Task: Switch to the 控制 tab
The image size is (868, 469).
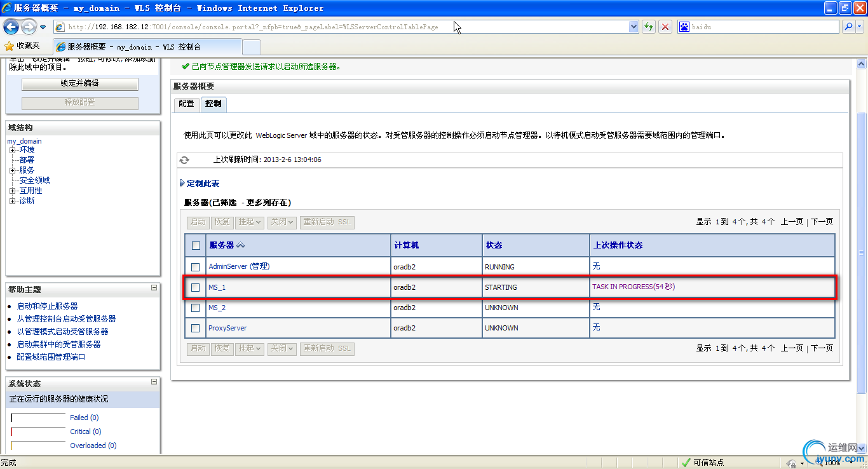Action: (214, 104)
